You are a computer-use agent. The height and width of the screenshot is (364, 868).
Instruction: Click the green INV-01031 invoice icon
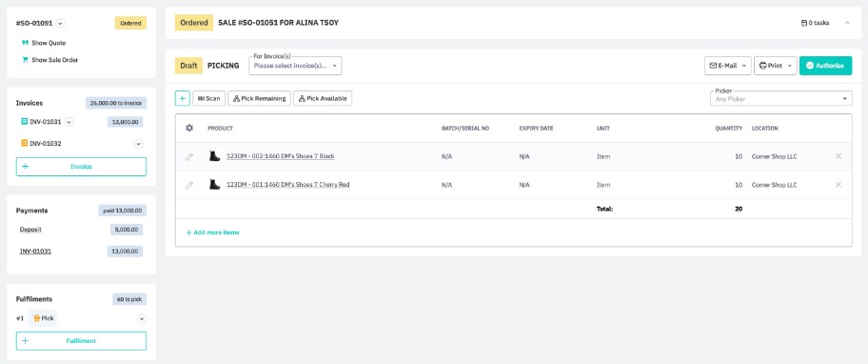coord(25,122)
